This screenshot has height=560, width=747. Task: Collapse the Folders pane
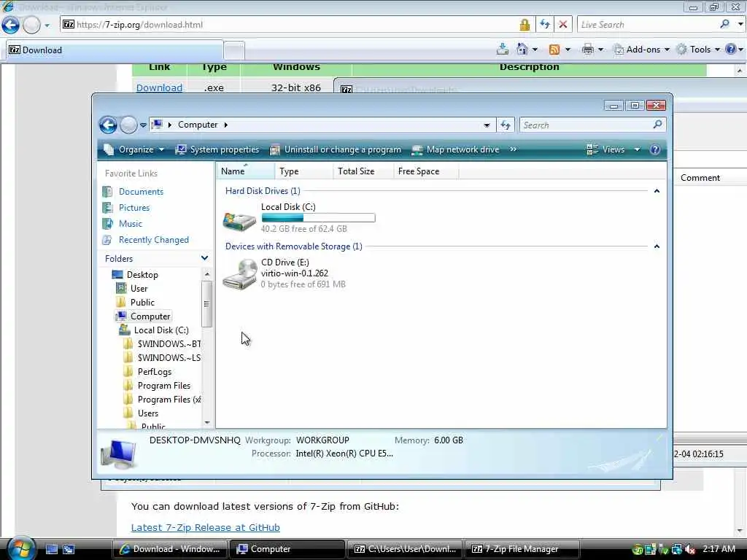[x=204, y=258]
